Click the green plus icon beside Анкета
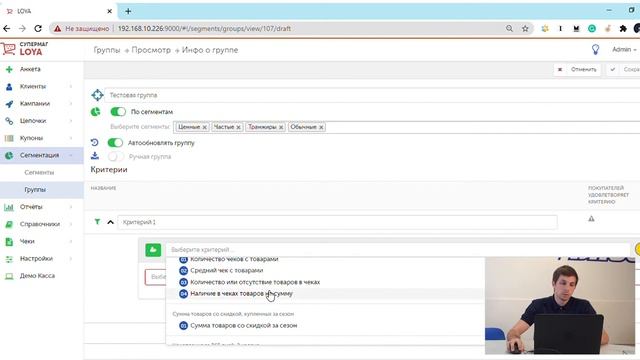The height and width of the screenshot is (360, 640). click(9, 69)
